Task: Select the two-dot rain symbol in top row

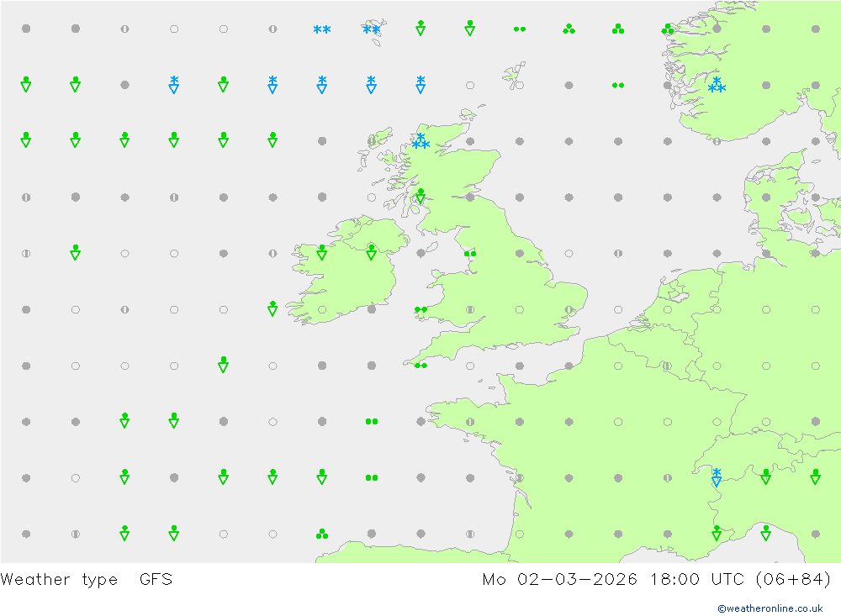Action: (x=520, y=29)
